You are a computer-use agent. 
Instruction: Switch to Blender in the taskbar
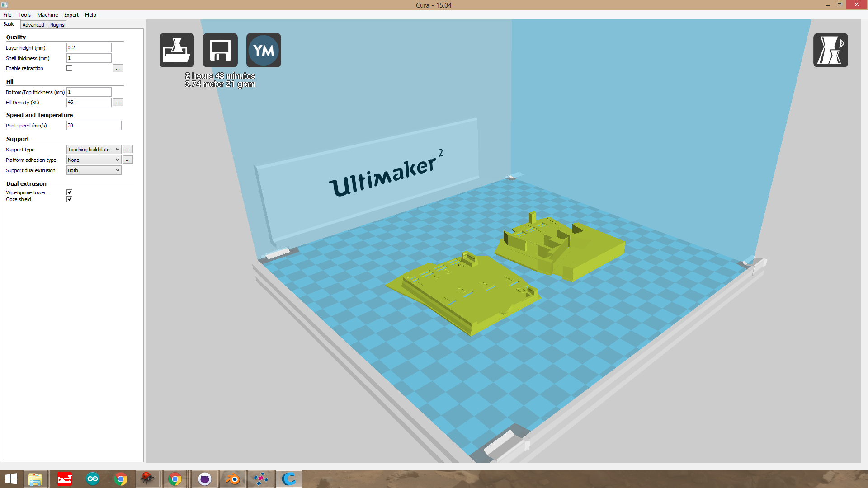pyautogui.click(x=233, y=479)
